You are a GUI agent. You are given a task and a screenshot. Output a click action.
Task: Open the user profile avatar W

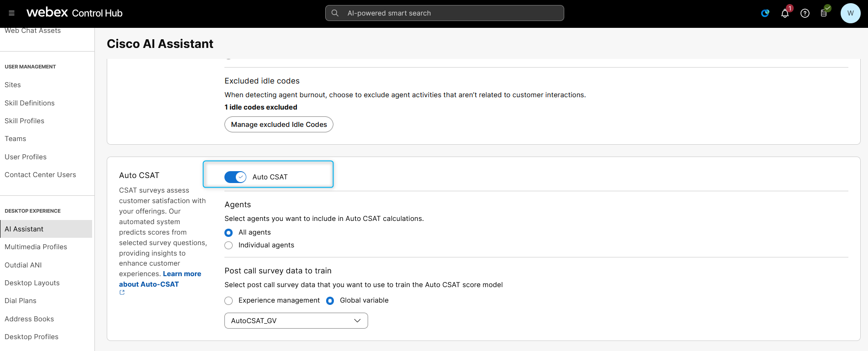pos(850,13)
